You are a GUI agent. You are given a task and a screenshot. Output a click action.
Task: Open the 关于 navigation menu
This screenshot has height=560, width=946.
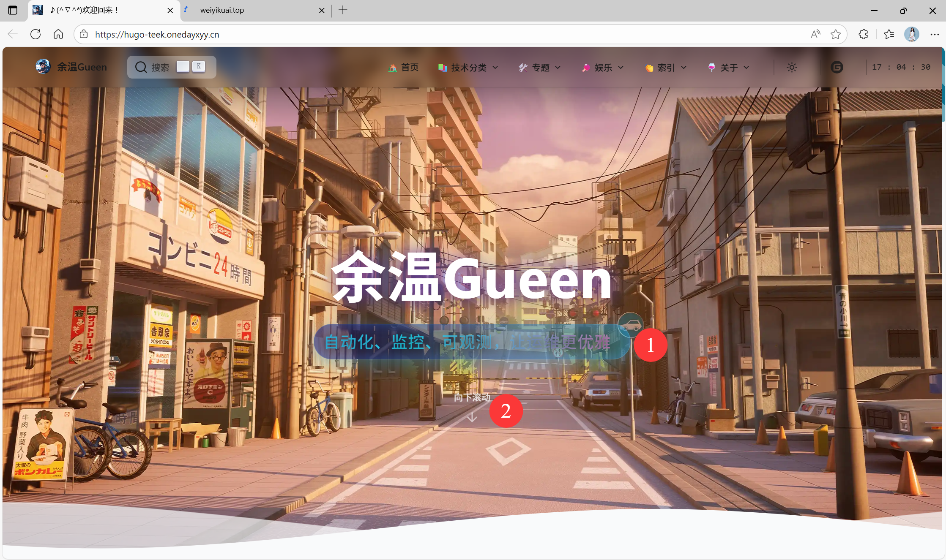729,68
